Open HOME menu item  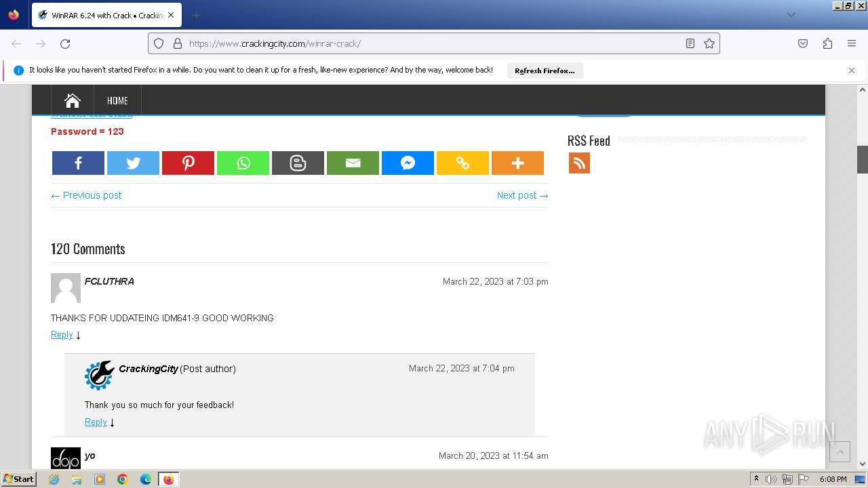(117, 100)
